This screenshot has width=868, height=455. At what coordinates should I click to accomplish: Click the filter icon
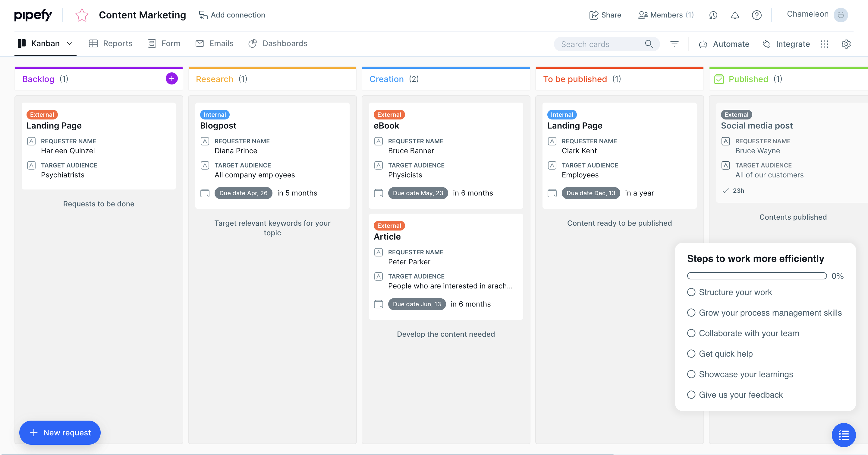675,44
